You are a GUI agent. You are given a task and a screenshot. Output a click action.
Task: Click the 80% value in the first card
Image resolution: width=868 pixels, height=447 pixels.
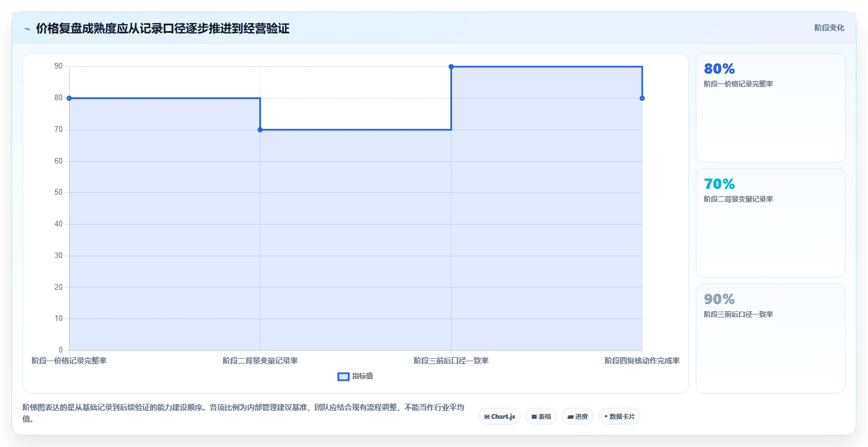click(719, 69)
